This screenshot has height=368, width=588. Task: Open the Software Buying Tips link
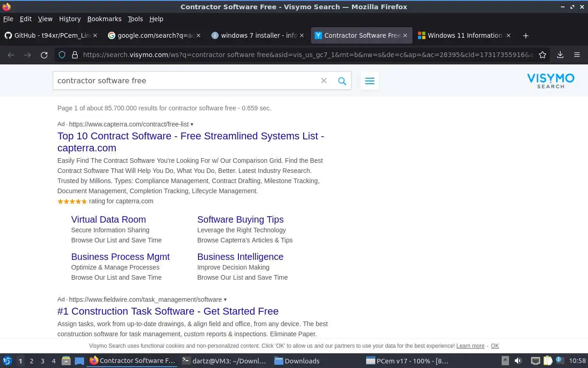click(x=240, y=219)
